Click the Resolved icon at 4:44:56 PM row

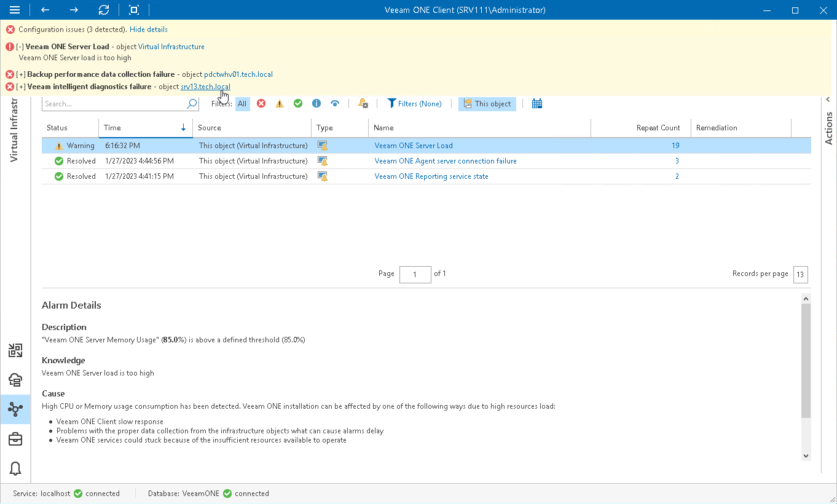59,161
